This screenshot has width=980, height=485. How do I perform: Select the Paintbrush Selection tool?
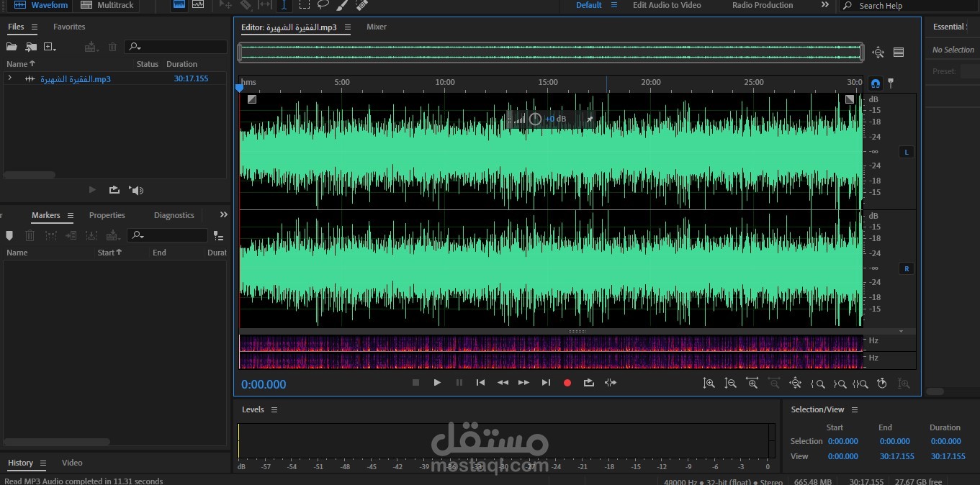tap(343, 5)
